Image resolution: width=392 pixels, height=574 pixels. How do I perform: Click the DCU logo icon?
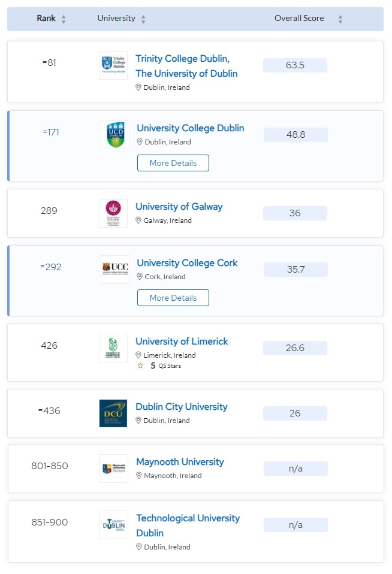pyautogui.click(x=114, y=413)
